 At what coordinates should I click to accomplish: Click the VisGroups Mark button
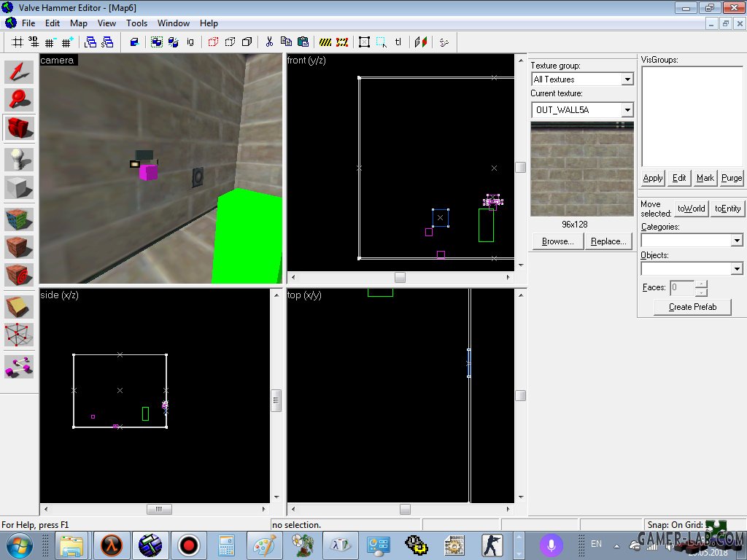[x=705, y=178]
